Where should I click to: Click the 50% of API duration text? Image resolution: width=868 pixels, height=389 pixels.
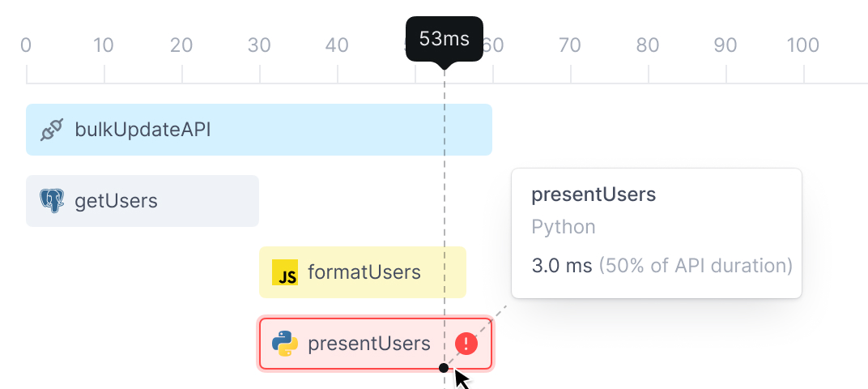click(696, 266)
